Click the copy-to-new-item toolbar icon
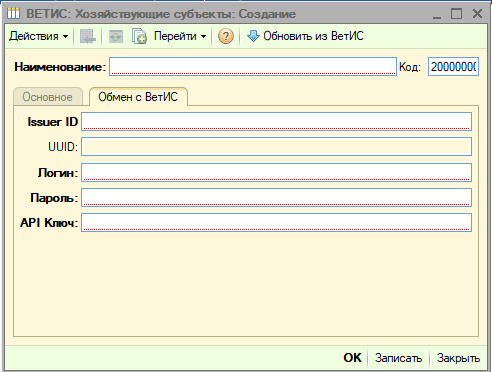Screen dimensions: 492x372 tap(139, 36)
